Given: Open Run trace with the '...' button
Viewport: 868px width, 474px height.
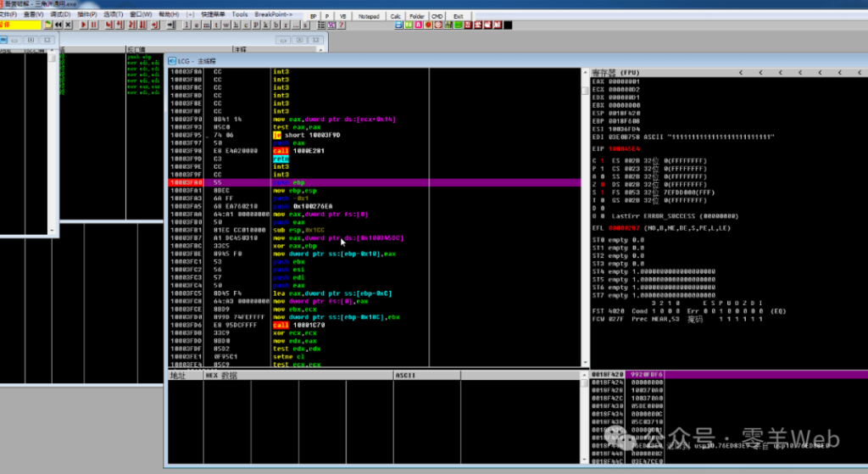Looking at the screenshot, I should tap(296, 25).
